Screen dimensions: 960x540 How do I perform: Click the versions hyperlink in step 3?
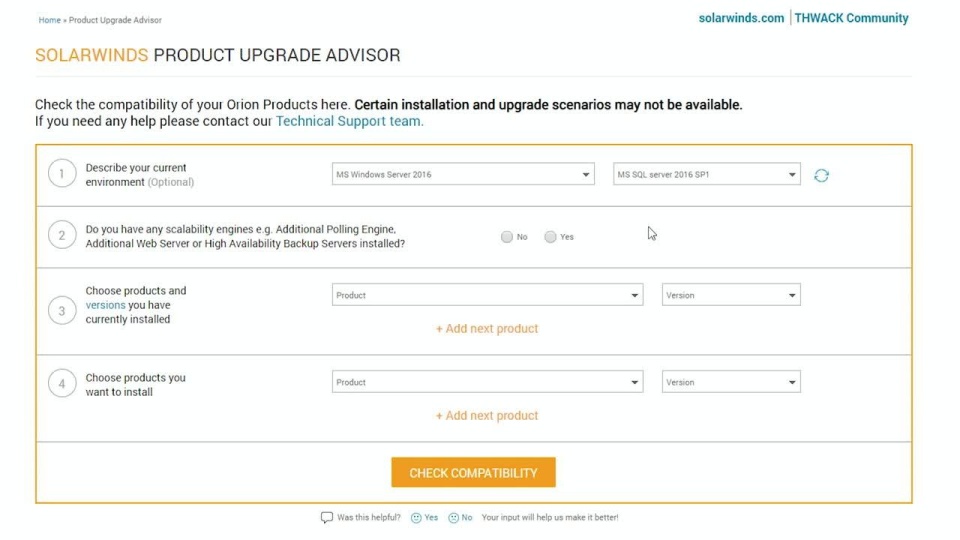tap(105, 305)
